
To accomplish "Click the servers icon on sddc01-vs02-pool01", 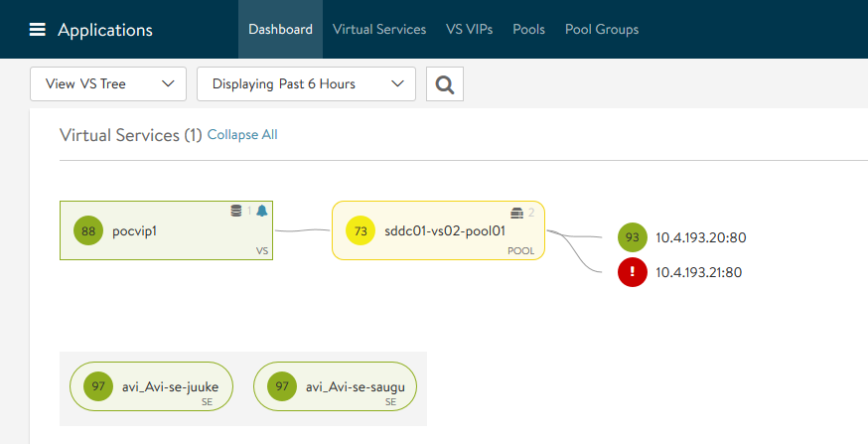I will 516,213.
